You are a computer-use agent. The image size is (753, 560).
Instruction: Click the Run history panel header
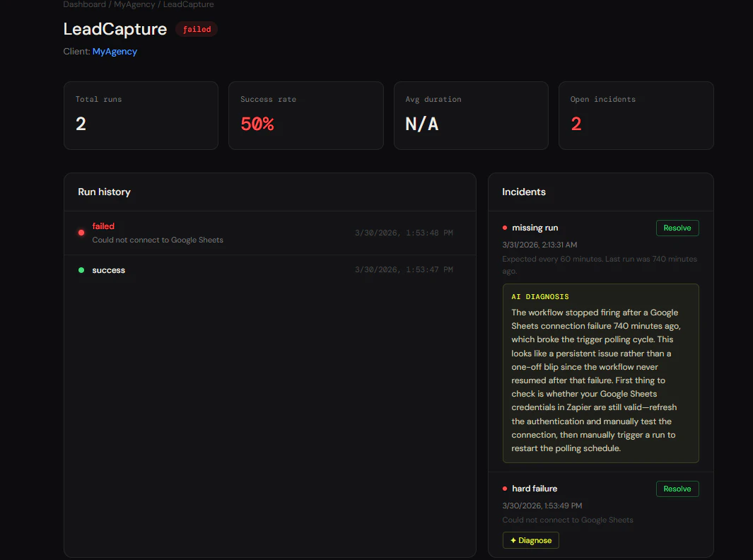click(104, 192)
